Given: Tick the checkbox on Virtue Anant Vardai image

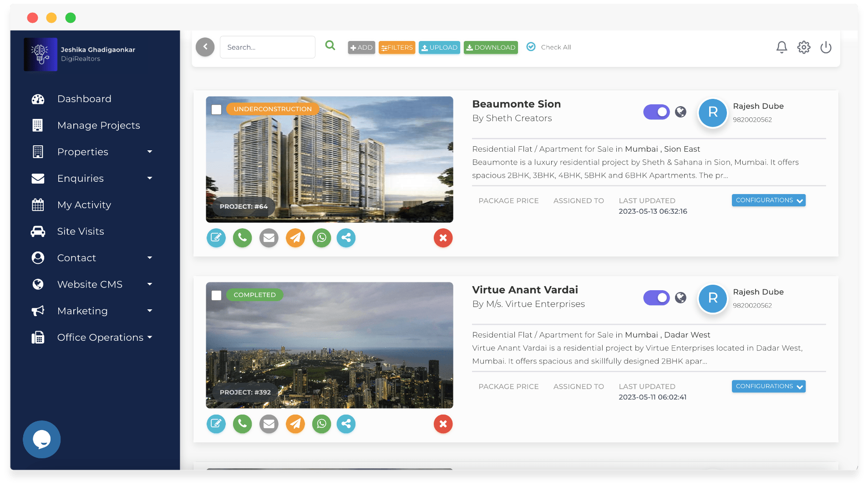Looking at the screenshot, I should [x=217, y=295].
